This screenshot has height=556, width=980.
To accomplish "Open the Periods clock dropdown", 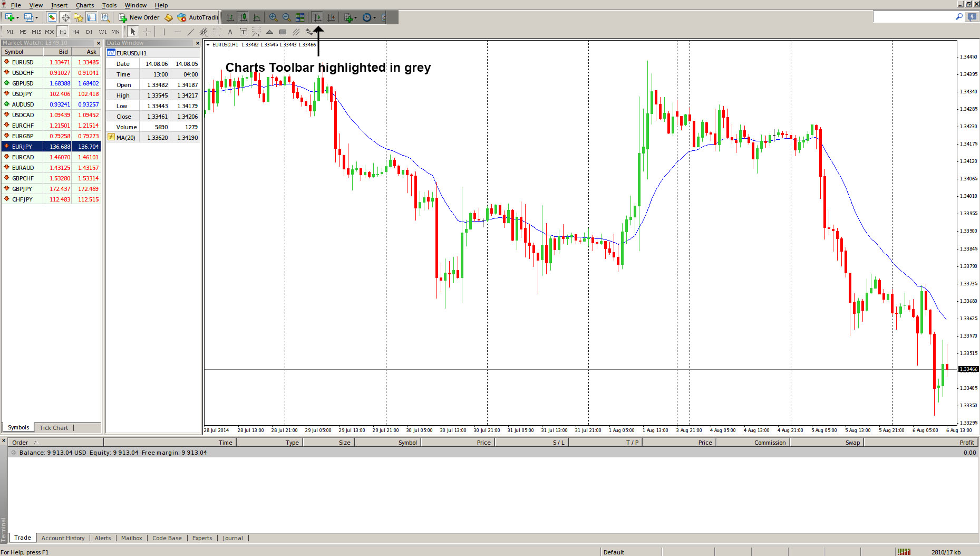I will [368, 17].
